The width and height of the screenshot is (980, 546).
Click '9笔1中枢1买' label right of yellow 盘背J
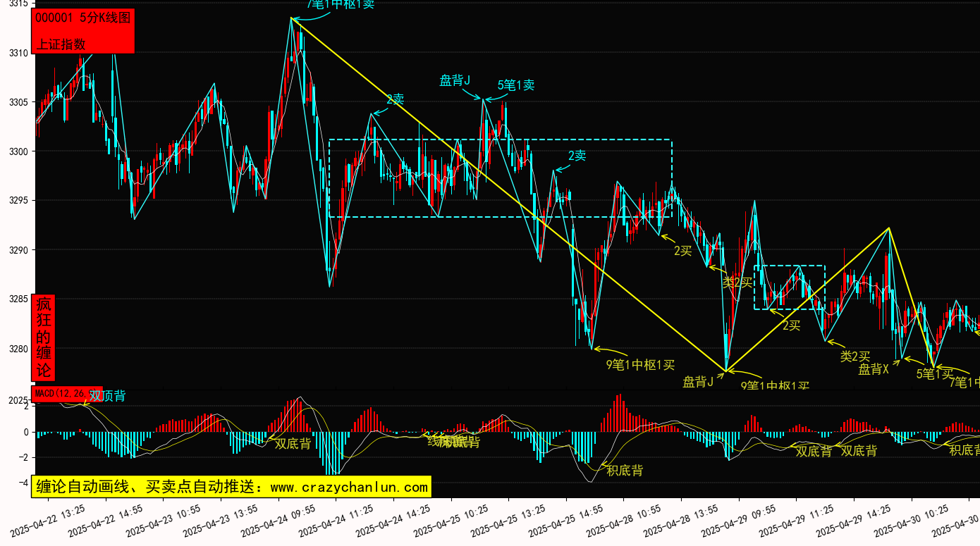click(x=775, y=385)
